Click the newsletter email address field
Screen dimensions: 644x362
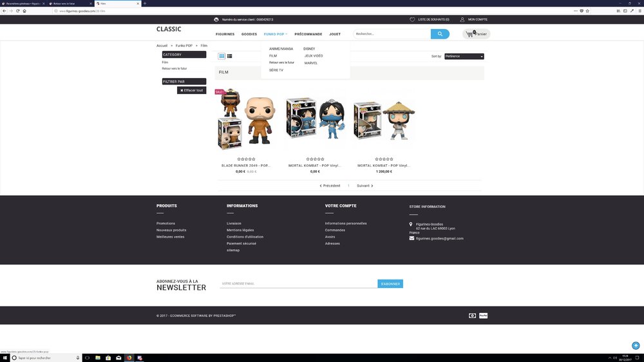[x=299, y=284]
